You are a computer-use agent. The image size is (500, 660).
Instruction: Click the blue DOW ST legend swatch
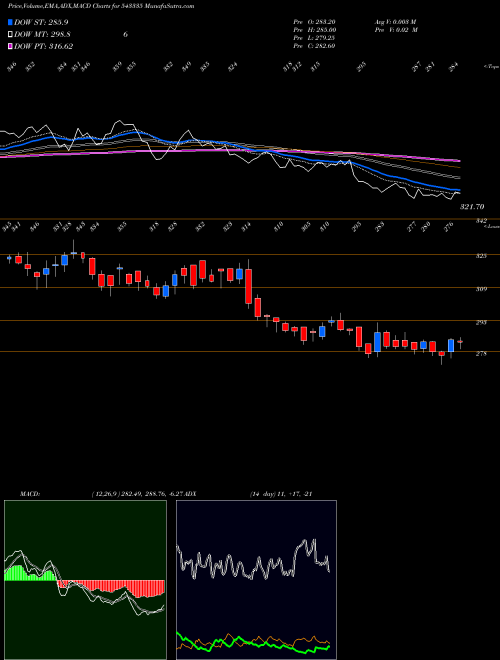[x=11, y=22]
